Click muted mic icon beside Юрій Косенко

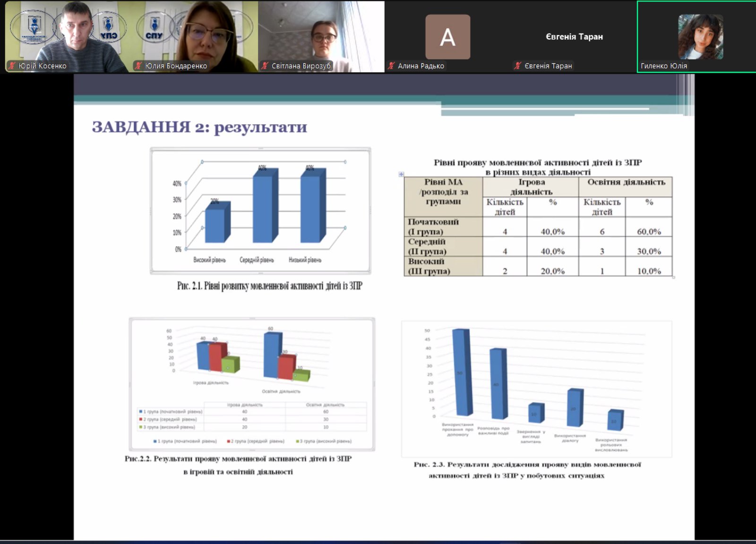click(x=12, y=66)
